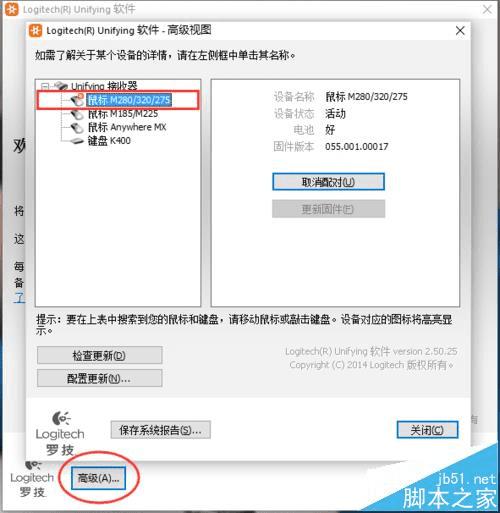Select 键盘 K400 in the device list
The image size is (500, 513).
pos(109,141)
